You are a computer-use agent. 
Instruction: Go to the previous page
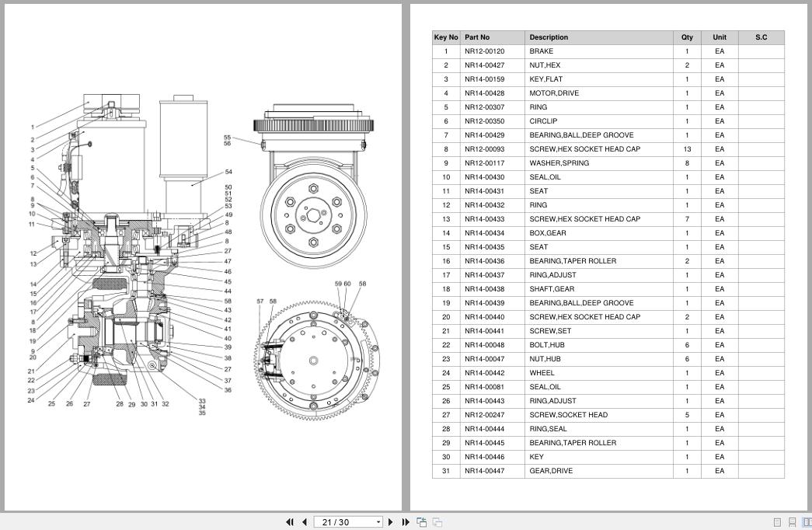305,522
